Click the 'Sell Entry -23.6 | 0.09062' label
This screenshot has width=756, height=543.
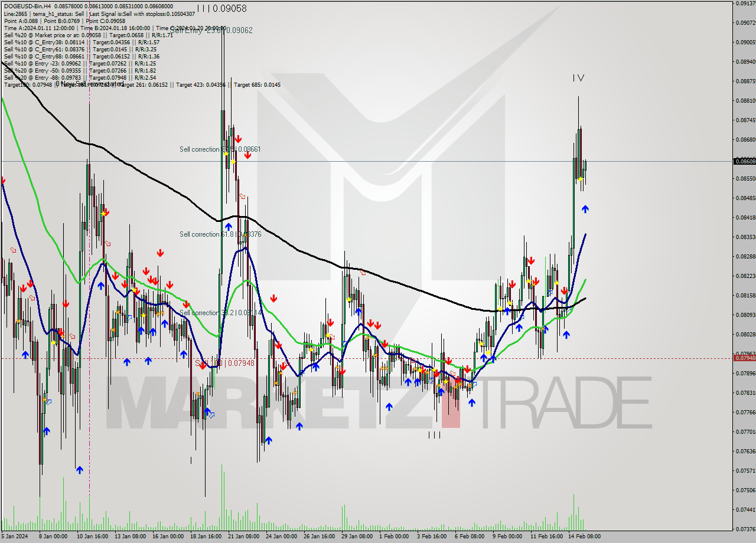pos(211,30)
